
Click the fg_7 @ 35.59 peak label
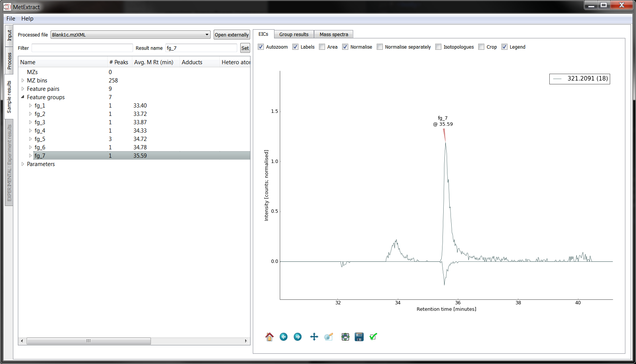tap(443, 121)
